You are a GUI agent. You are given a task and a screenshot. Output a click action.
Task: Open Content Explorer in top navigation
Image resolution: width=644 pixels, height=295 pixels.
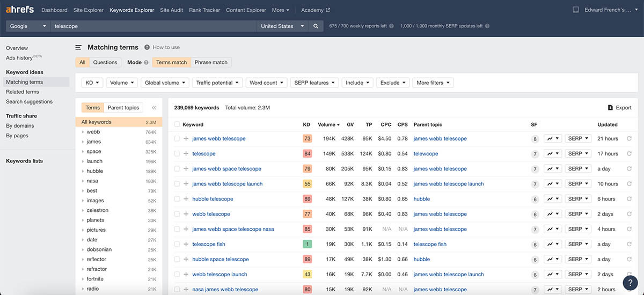(x=246, y=10)
